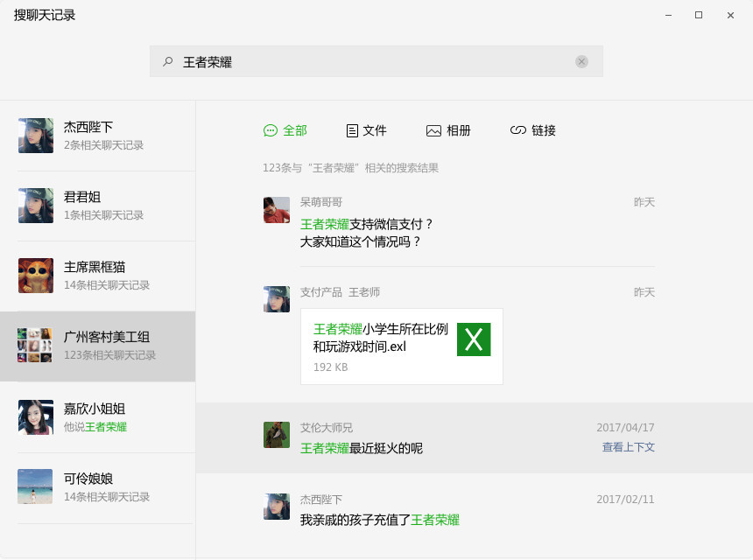The width and height of the screenshot is (753, 560).
Task: Click the picture icon beside 相册
Action: [433, 130]
